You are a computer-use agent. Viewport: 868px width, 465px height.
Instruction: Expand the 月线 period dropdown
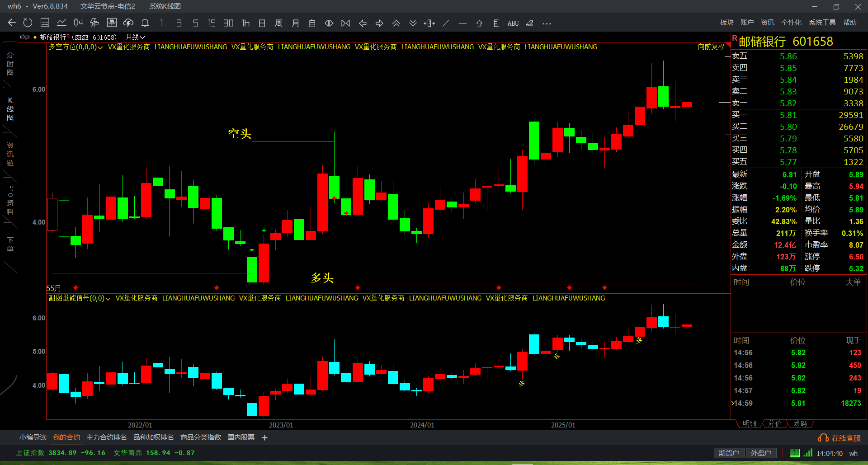[135, 37]
